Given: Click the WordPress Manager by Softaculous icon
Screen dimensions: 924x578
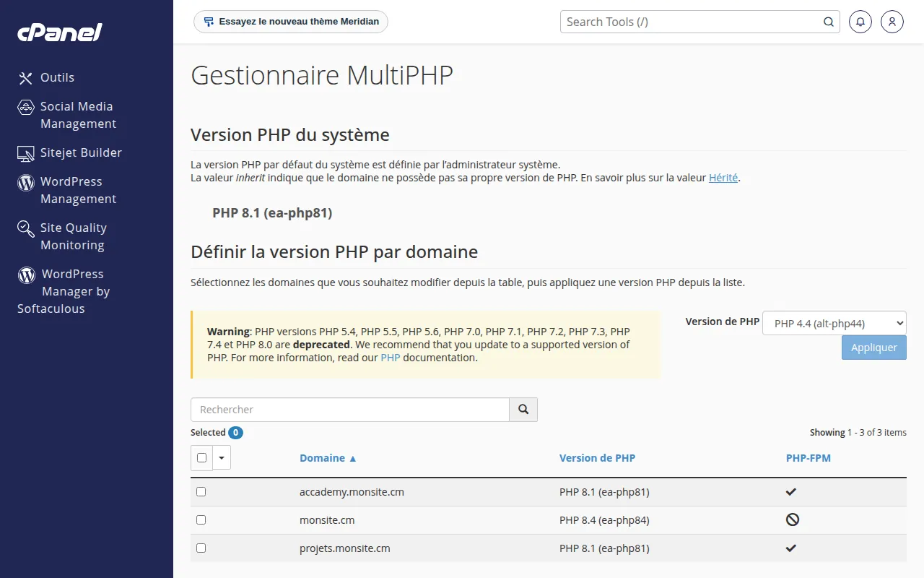Looking at the screenshot, I should point(27,275).
